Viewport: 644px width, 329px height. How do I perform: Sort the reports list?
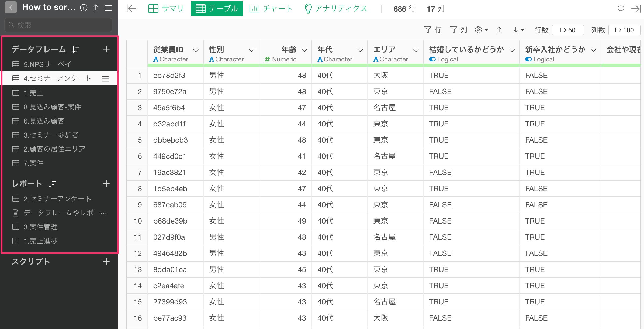(x=52, y=184)
